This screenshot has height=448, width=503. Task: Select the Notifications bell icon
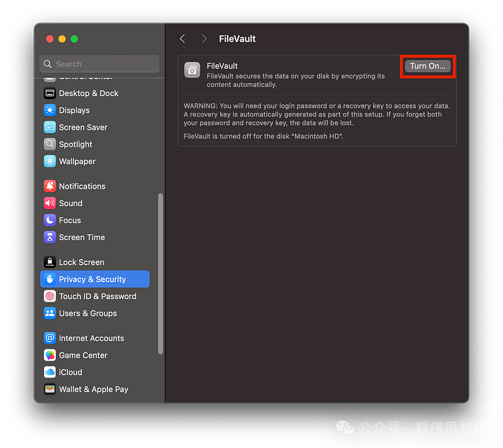tap(50, 186)
